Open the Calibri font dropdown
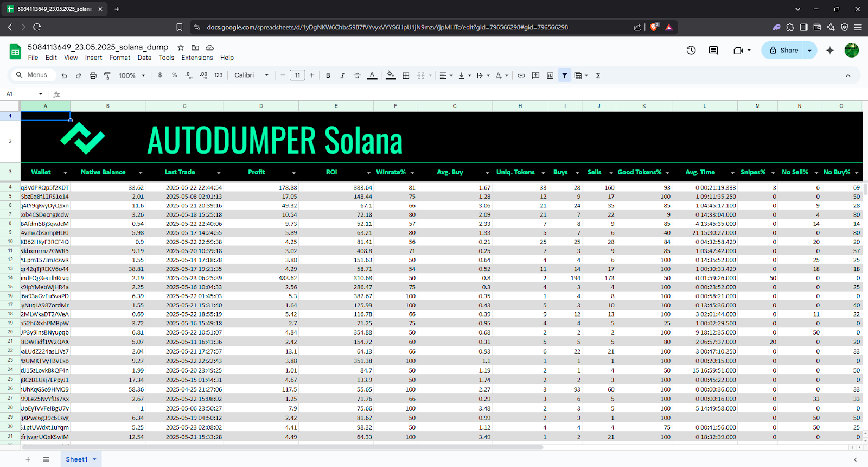 coord(252,75)
